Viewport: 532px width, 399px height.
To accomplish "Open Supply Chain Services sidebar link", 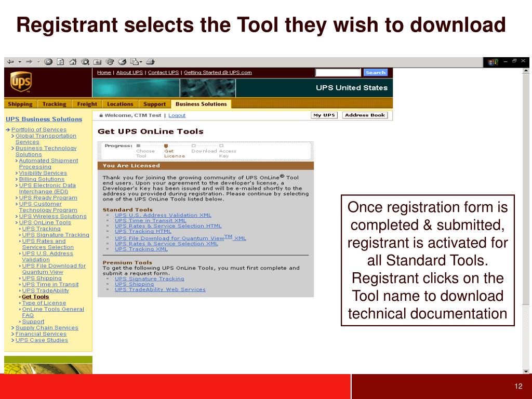I will (x=47, y=328).
